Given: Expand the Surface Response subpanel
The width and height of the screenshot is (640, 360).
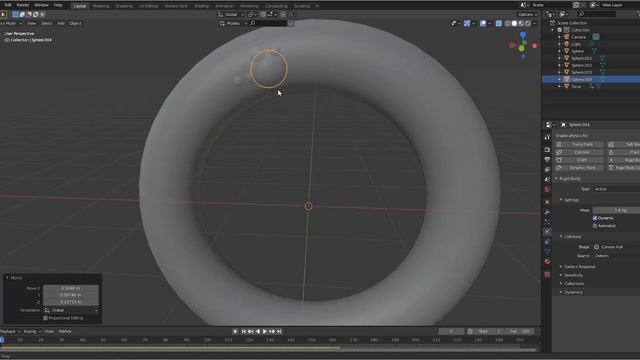Looking at the screenshot, I should (561, 267).
